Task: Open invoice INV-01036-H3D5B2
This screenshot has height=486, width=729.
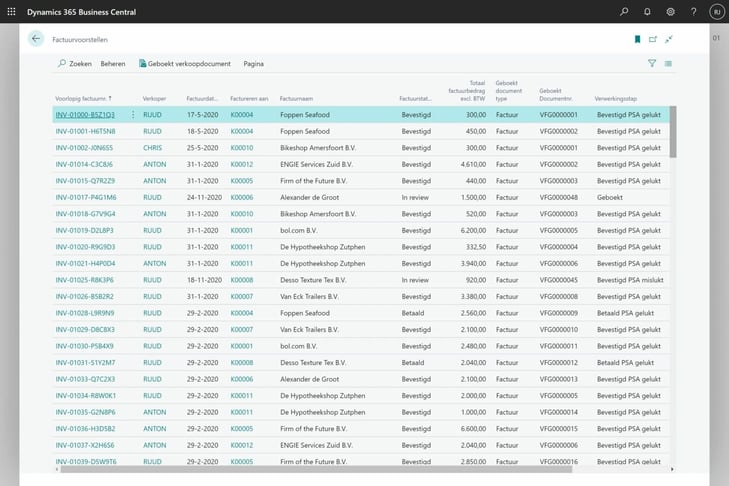Action: point(85,429)
